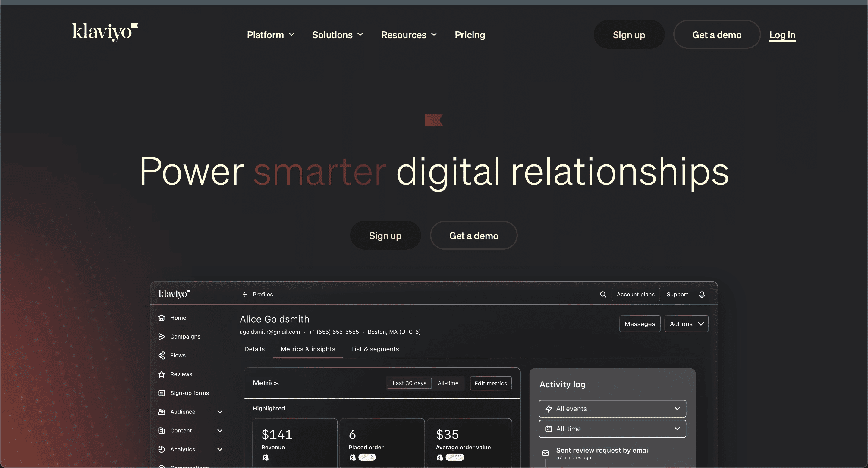The height and width of the screenshot is (468, 868).
Task: Open Reviews in the sidebar
Action: click(181, 374)
